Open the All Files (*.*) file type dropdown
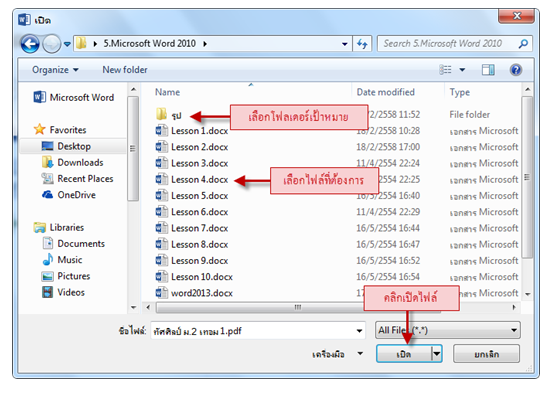 point(448,331)
